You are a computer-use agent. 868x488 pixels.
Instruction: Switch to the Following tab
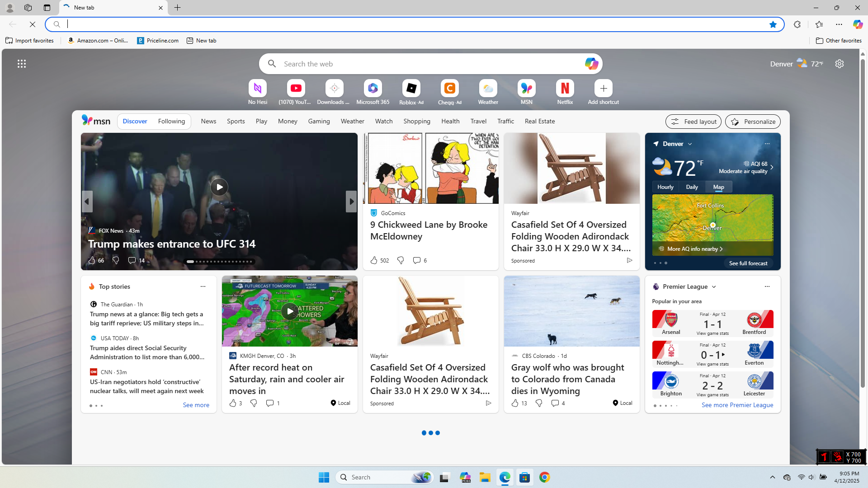pos(171,121)
